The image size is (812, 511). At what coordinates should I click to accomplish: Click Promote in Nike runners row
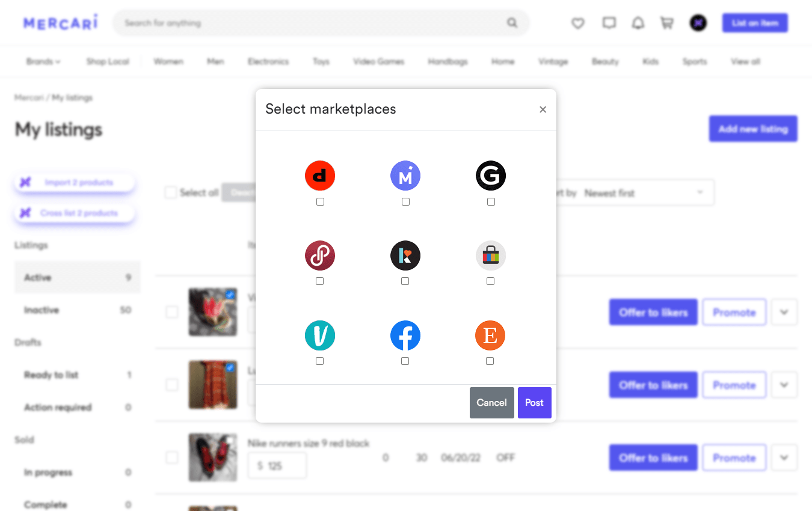click(x=734, y=458)
